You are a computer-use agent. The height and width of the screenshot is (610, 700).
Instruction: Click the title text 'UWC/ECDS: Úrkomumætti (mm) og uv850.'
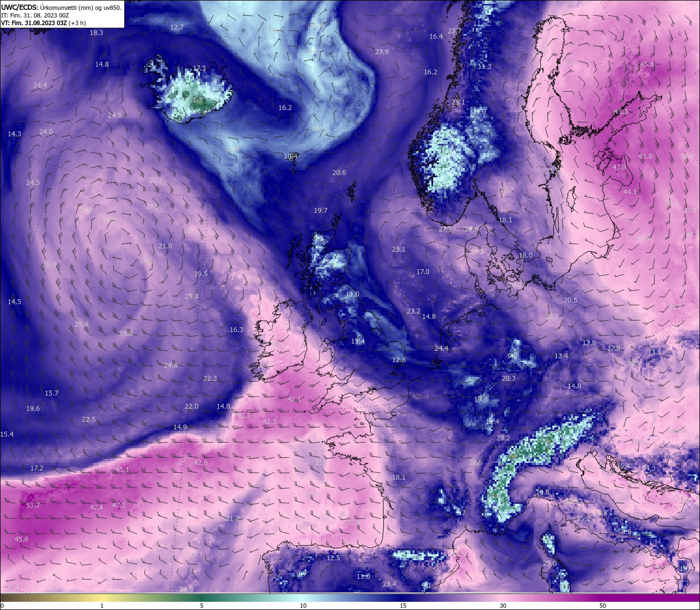point(61,8)
